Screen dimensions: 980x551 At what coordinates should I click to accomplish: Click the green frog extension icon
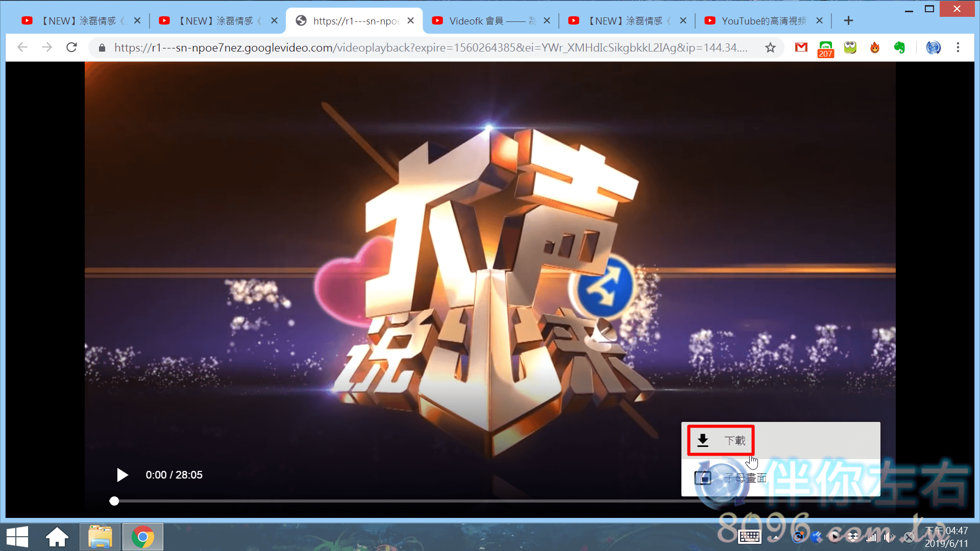coord(850,47)
